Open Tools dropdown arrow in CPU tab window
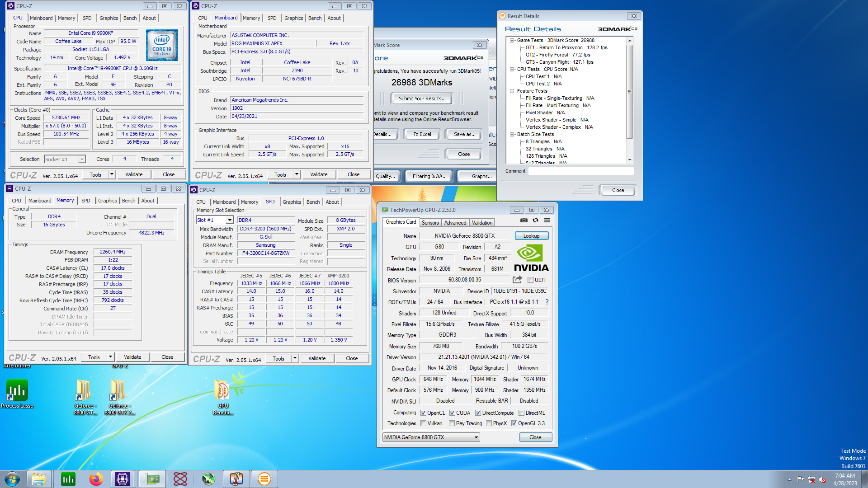This screenshot has height=488, width=868. [x=112, y=174]
